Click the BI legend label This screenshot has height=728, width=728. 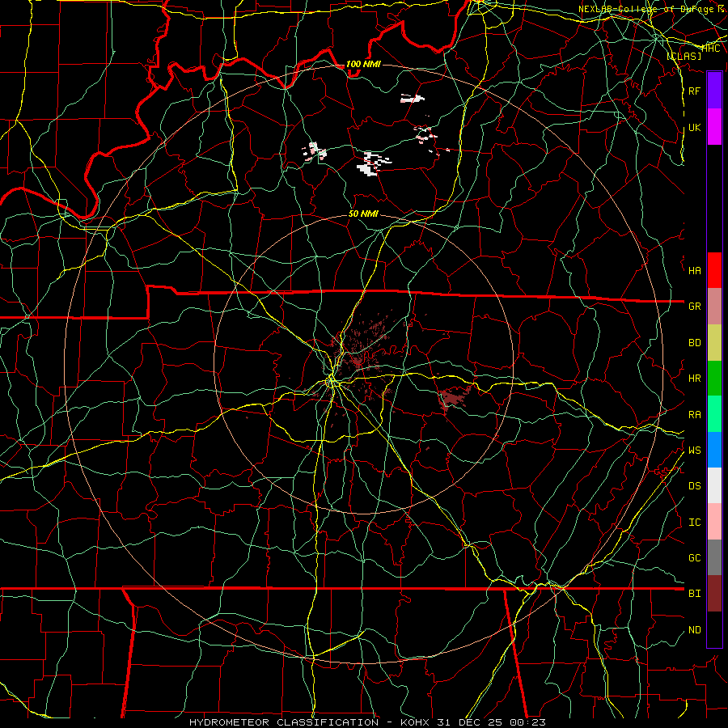point(695,594)
